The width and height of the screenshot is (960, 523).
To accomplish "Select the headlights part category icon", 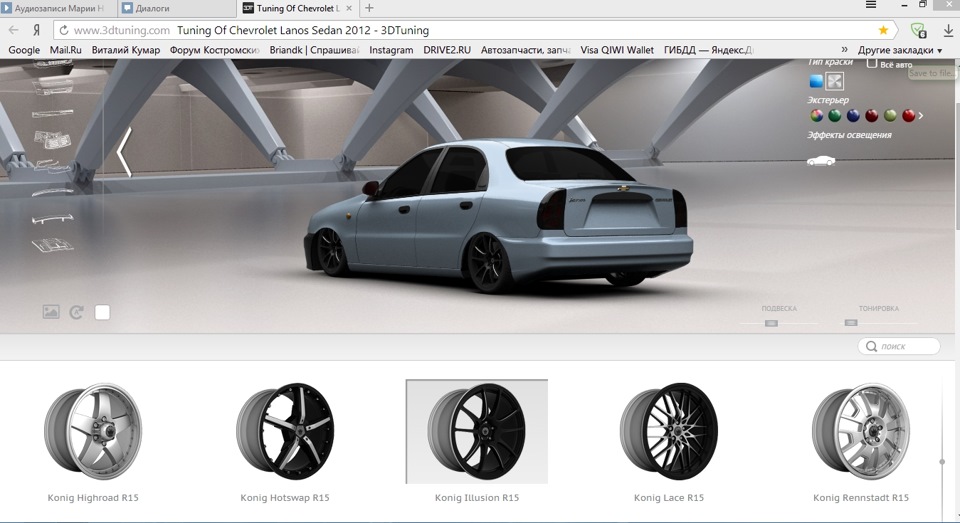I will tap(53, 140).
